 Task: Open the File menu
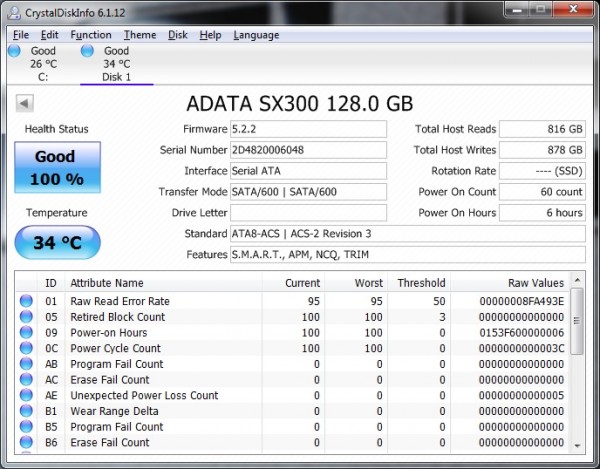[21, 35]
